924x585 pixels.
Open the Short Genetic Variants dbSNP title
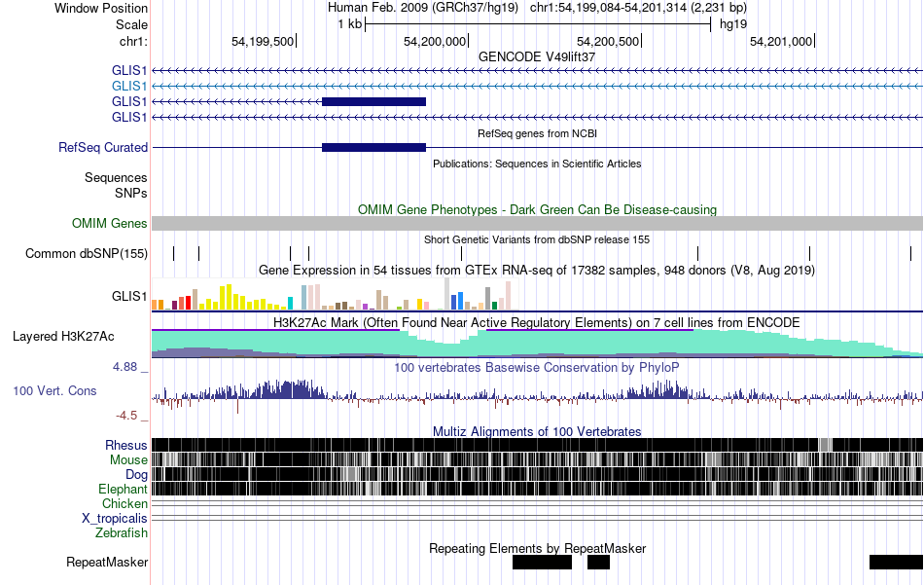point(537,239)
